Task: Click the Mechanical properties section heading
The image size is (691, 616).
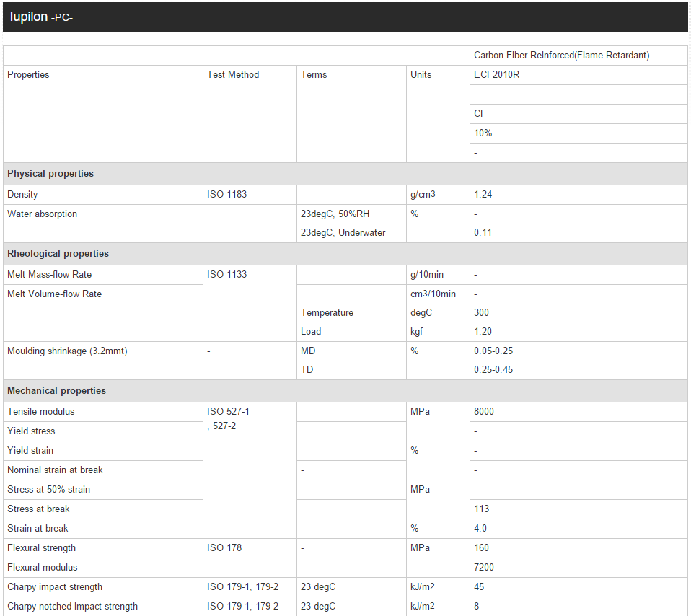Action: coord(56,390)
